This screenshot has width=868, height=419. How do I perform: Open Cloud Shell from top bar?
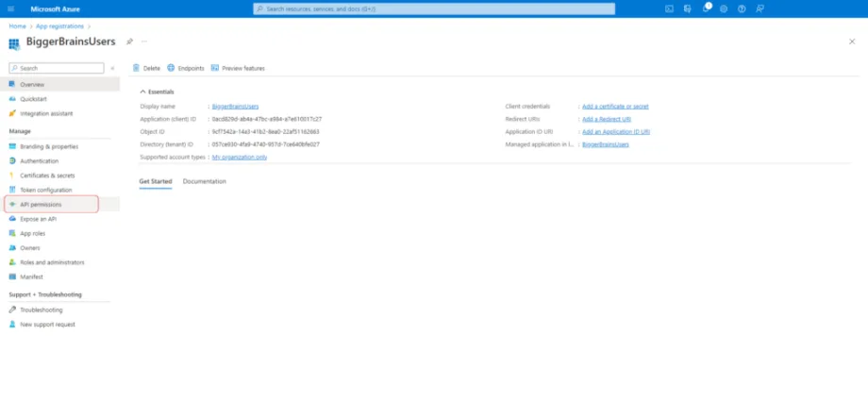click(x=669, y=8)
